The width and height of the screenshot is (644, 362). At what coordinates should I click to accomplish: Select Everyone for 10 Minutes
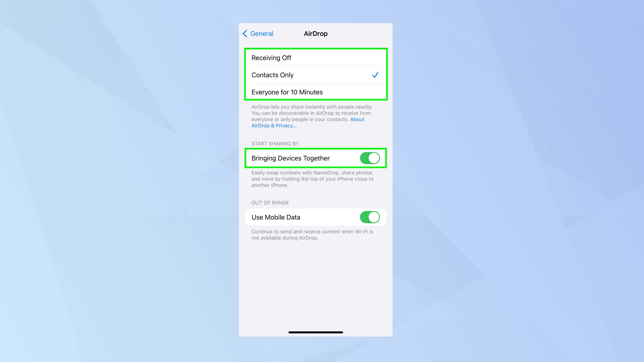[316, 91]
